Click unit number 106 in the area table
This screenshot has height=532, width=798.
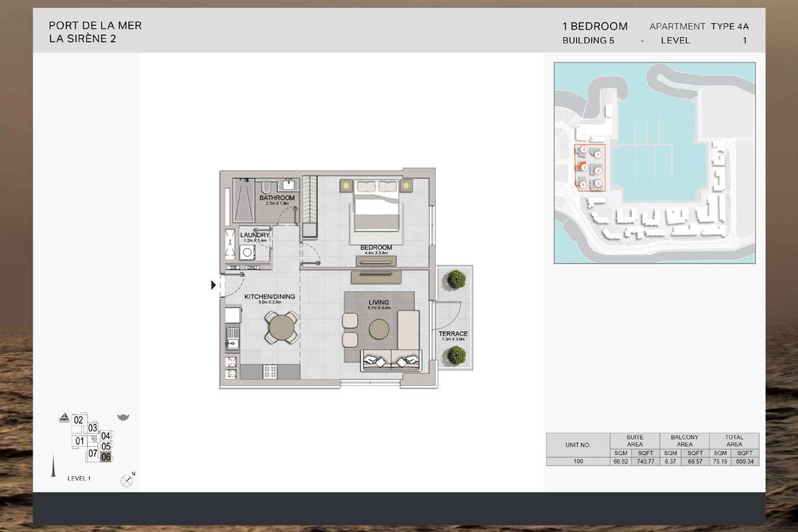[x=577, y=461]
